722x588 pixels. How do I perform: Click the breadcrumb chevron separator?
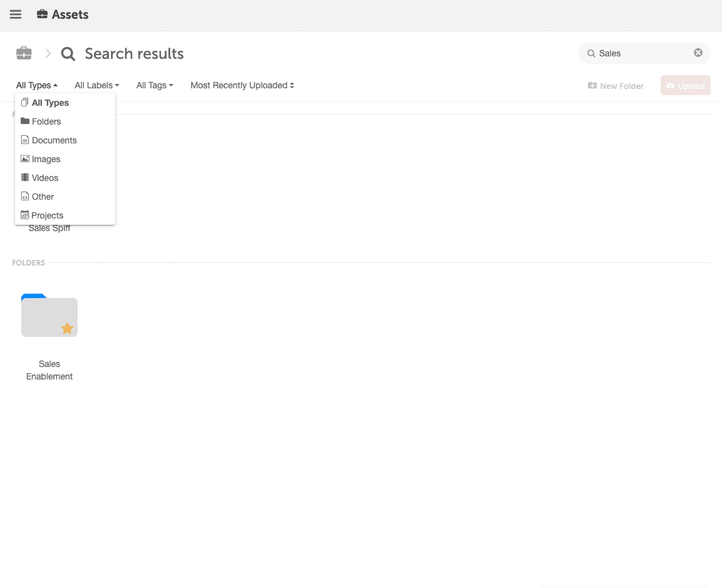[x=48, y=53]
